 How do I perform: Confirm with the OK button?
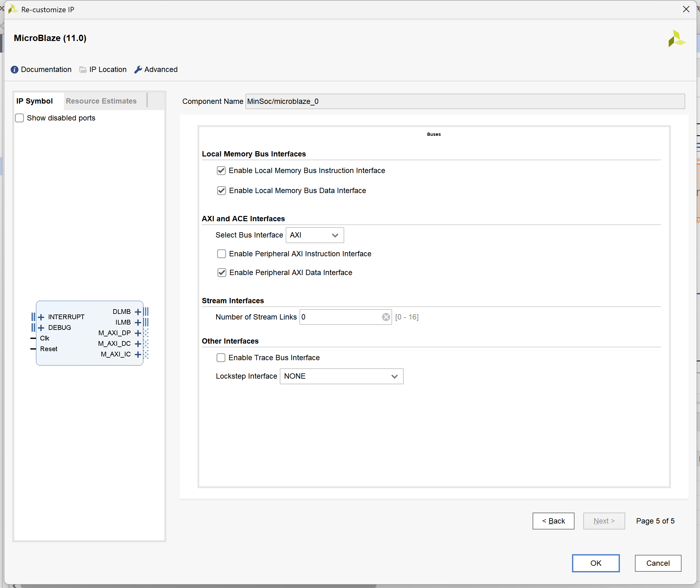point(596,563)
